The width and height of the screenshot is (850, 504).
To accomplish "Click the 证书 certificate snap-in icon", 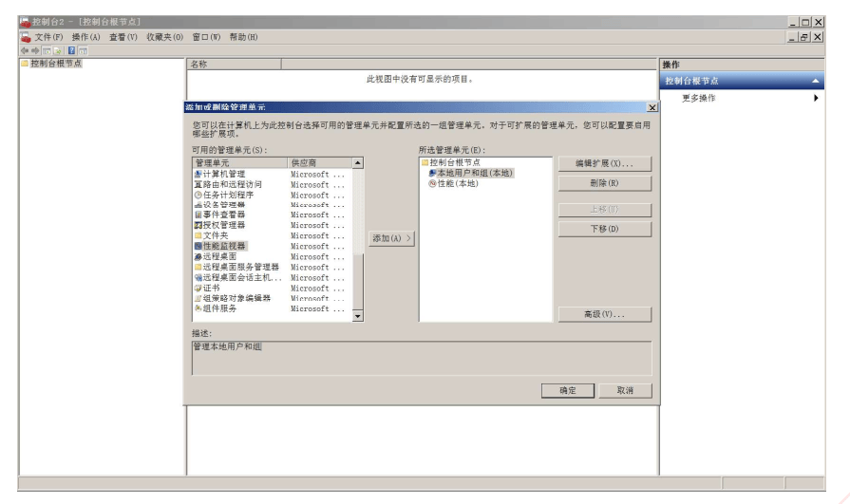I will tap(198, 288).
